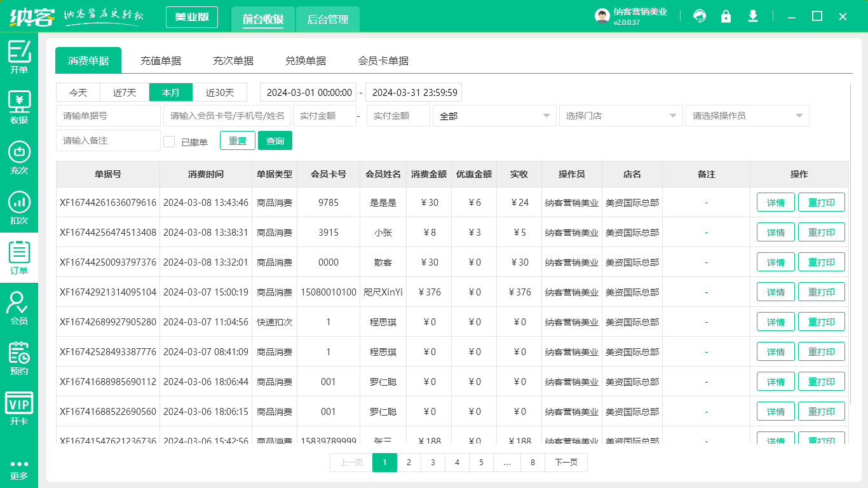Switch to the 近7天 date filter
Viewport: 868px width, 488px height.
(124, 92)
